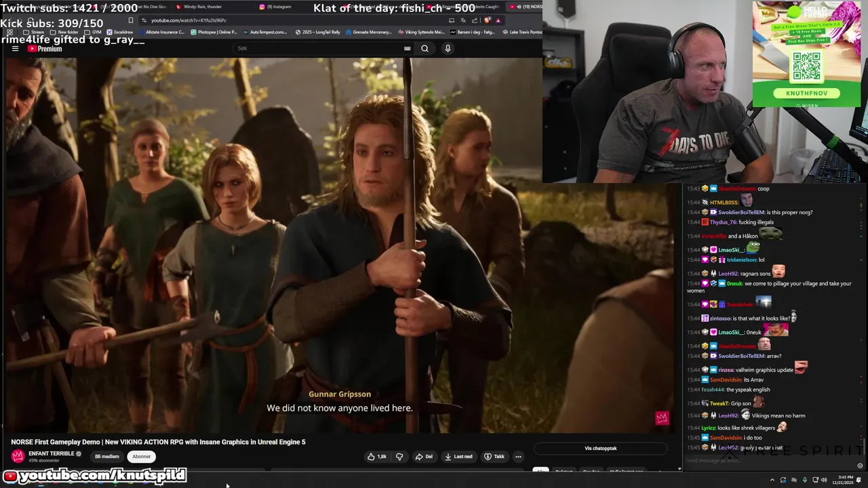Screen dimensions: 868x488
Task: Click the Bli medlem join button
Action: (x=107, y=457)
